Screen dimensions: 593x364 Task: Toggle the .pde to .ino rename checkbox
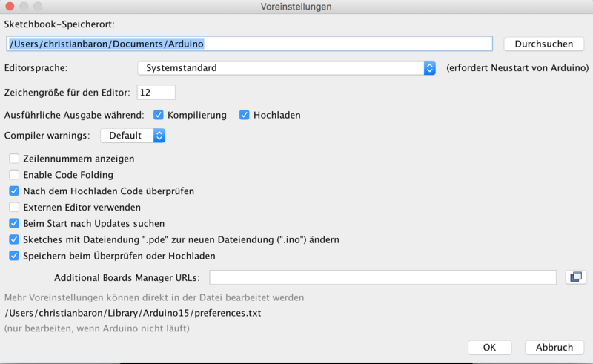pyautogui.click(x=14, y=239)
